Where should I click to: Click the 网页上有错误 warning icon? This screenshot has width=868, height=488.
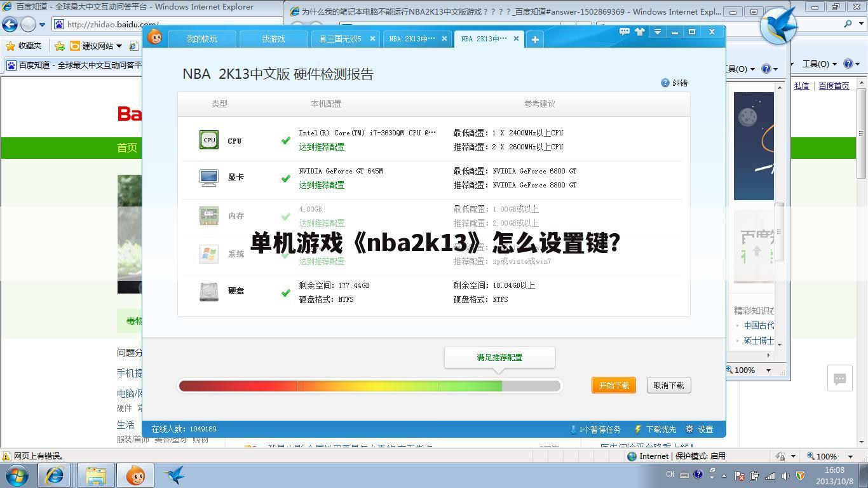coord(6,456)
